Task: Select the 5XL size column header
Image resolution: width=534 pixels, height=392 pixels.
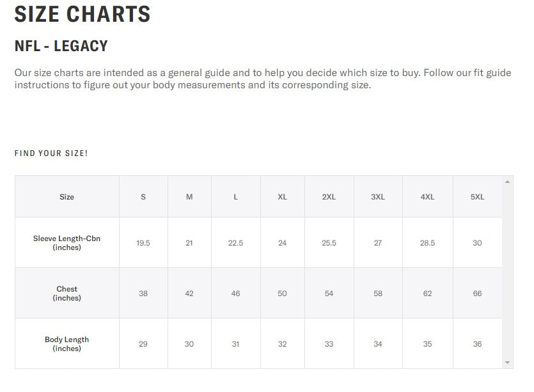Action: (x=477, y=197)
